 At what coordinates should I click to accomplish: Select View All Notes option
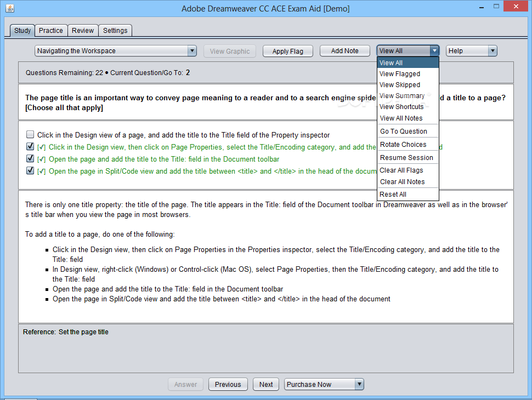pyautogui.click(x=408, y=118)
